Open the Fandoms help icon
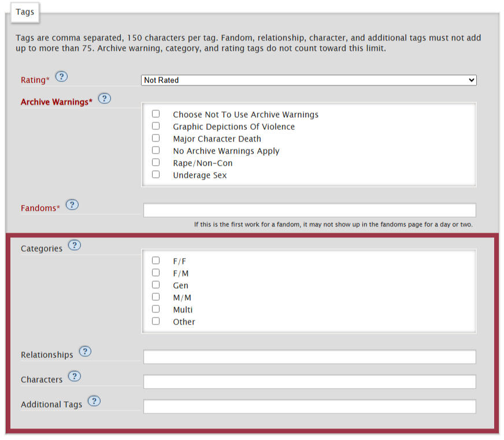This screenshot has height=440, width=504. click(72, 204)
